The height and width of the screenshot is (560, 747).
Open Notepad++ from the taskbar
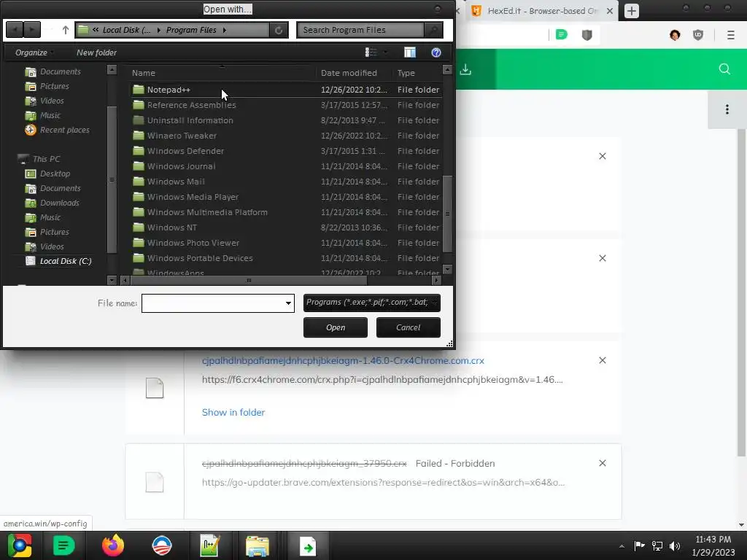tap(209, 545)
